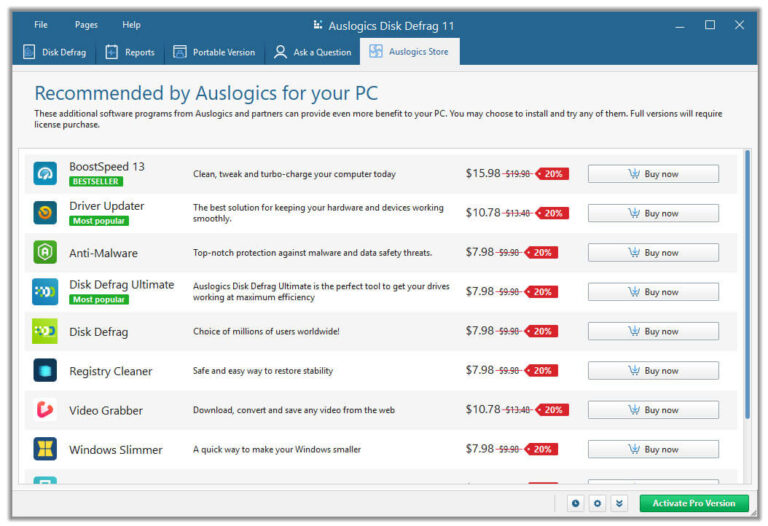
Task: Buy now for Disk Defrag Ultimate
Action: (653, 292)
